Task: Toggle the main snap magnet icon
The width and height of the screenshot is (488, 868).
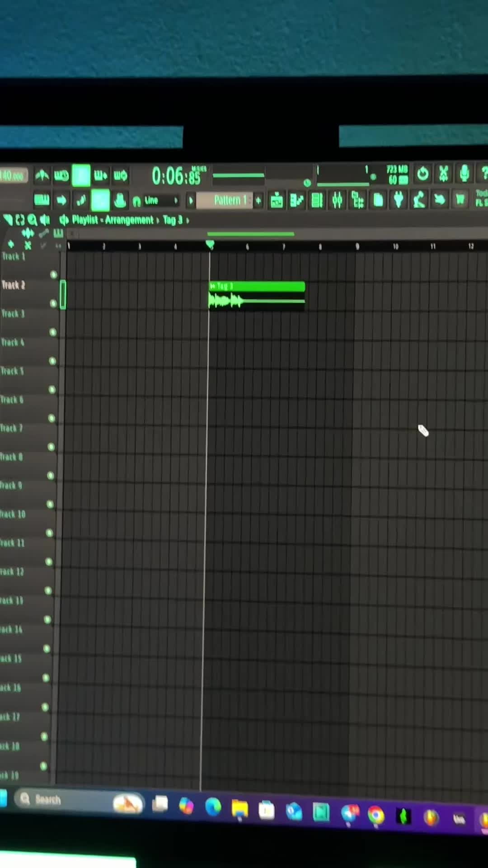Action: (x=136, y=201)
